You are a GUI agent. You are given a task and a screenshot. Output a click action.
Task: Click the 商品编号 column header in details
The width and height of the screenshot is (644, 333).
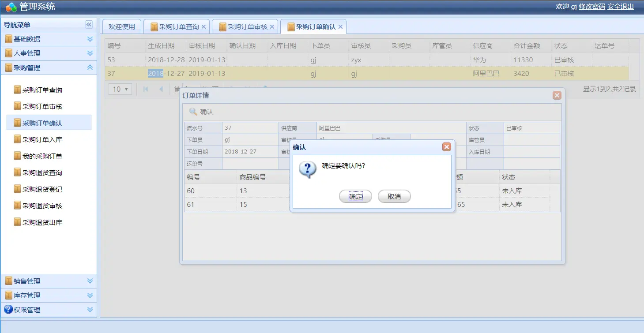[x=263, y=177]
